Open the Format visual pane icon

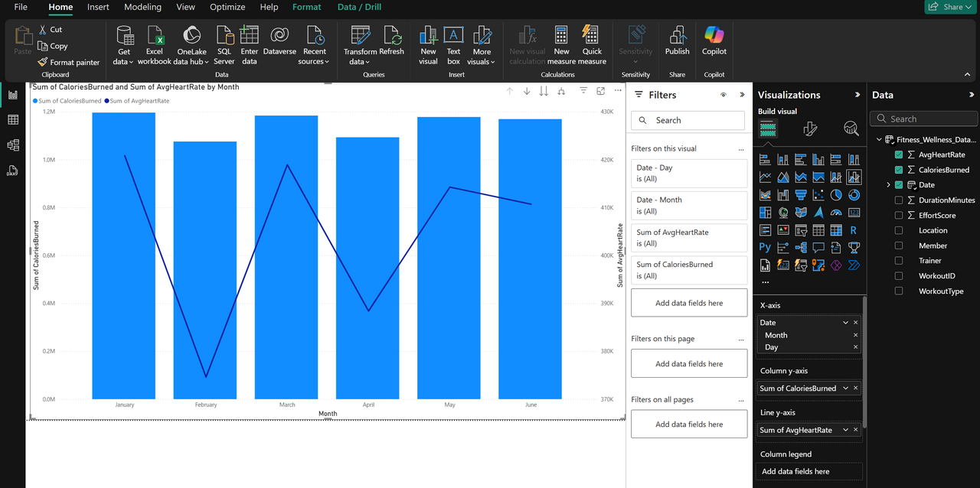(810, 129)
